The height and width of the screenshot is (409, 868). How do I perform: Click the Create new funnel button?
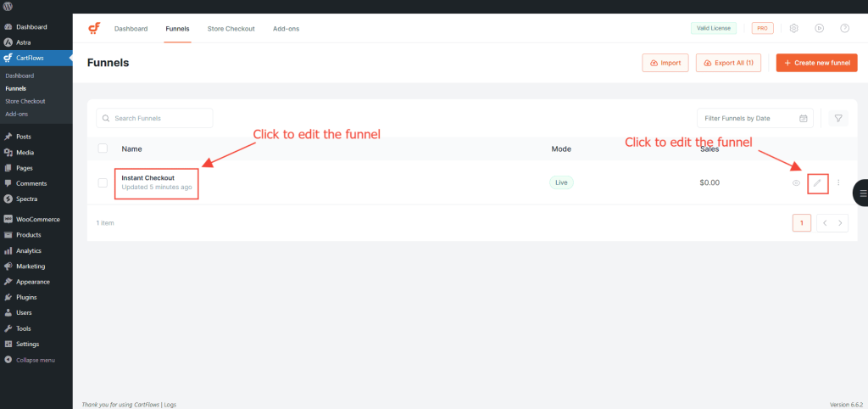click(x=816, y=63)
